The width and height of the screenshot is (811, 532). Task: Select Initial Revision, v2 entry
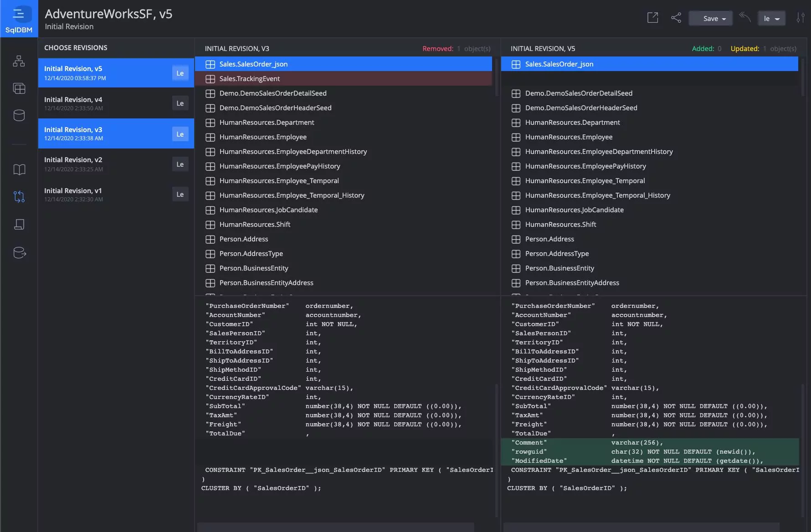point(105,164)
